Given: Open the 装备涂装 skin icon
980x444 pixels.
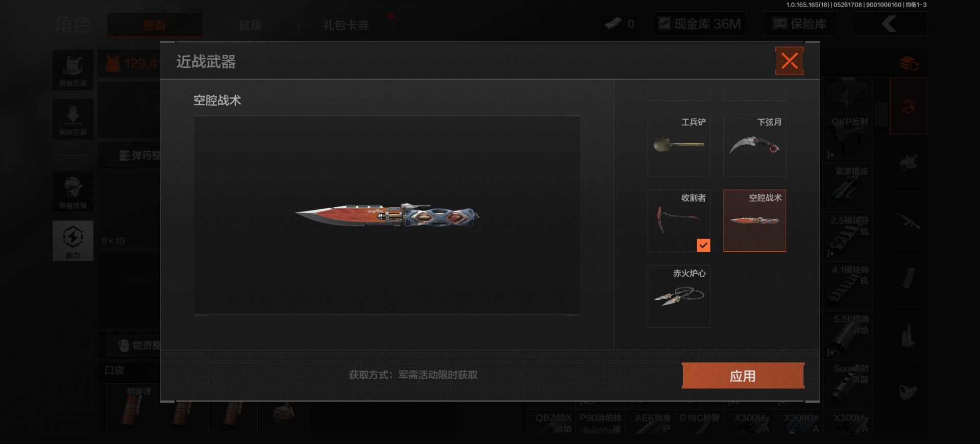Looking at the screenshot, I should [x=73, y=192].
